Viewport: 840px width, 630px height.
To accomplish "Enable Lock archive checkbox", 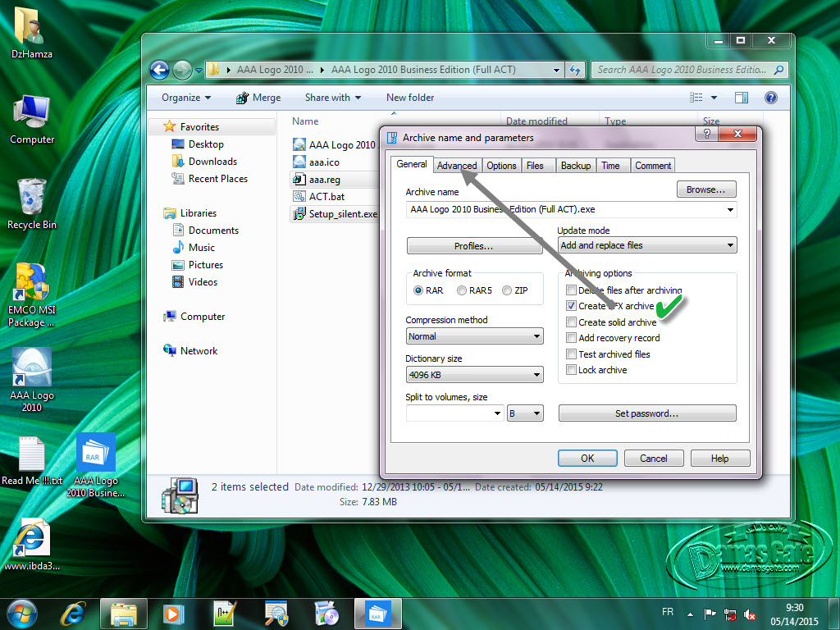I will point(571,370).
